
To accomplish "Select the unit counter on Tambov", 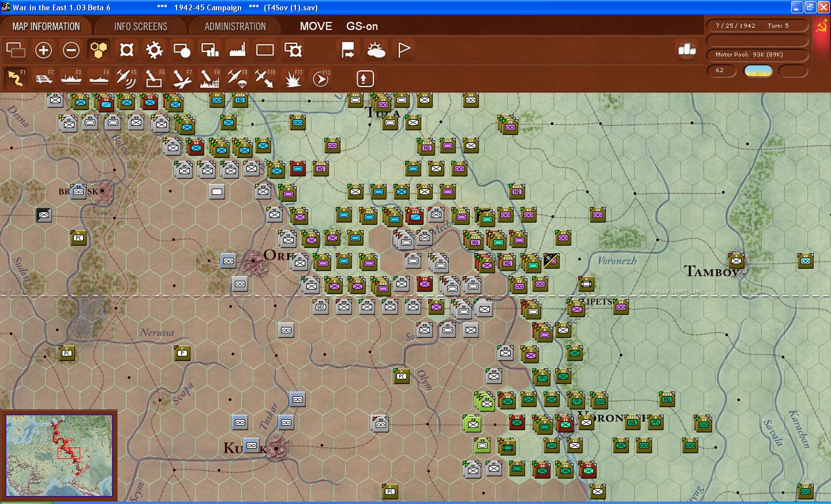I will (x=736, y=260).
